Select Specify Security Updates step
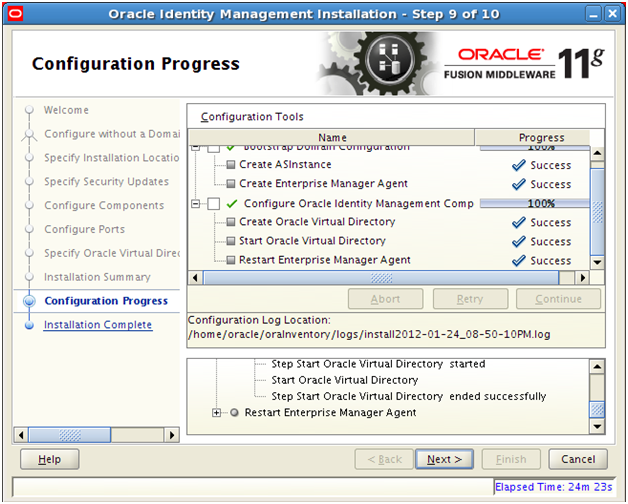This screenshot has width=628, height=504. click(x=106, y=181)
